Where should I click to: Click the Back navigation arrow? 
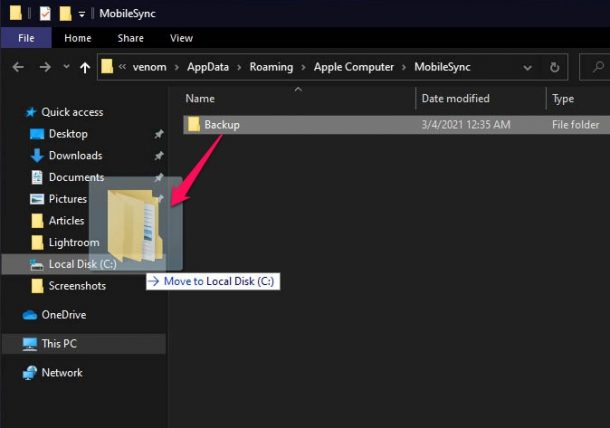[x=18, y=67]
